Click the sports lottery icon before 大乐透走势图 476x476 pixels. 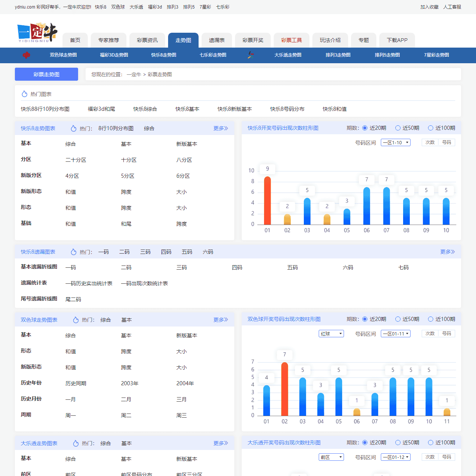pos(251,55)
